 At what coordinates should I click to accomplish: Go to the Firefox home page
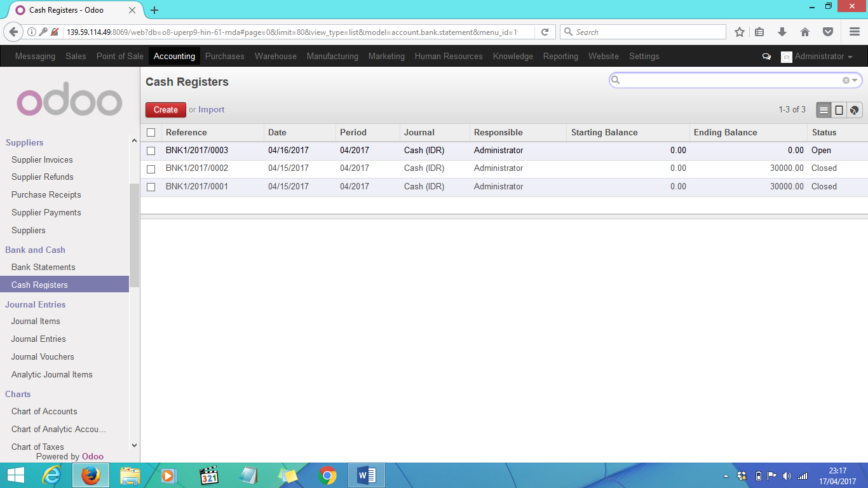(x=805, y=32)
